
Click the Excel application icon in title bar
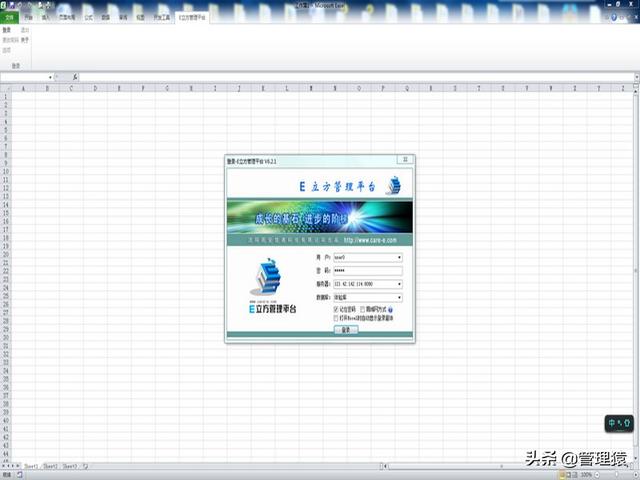click(x=3, y=5)
